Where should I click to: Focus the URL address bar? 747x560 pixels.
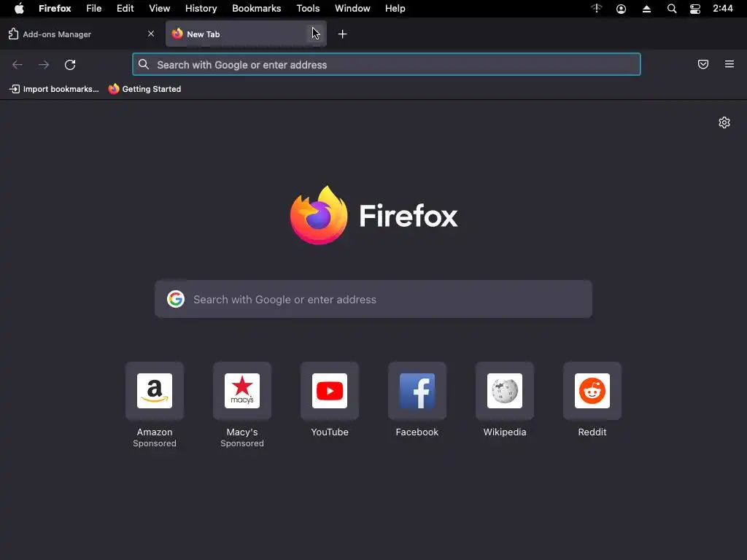tap(387, 65)
